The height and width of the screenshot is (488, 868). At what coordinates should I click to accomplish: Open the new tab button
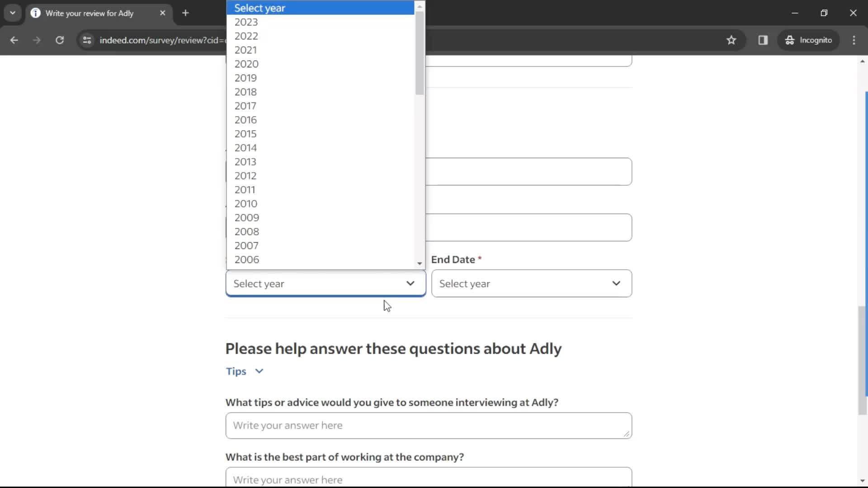[x=185, y=13]
